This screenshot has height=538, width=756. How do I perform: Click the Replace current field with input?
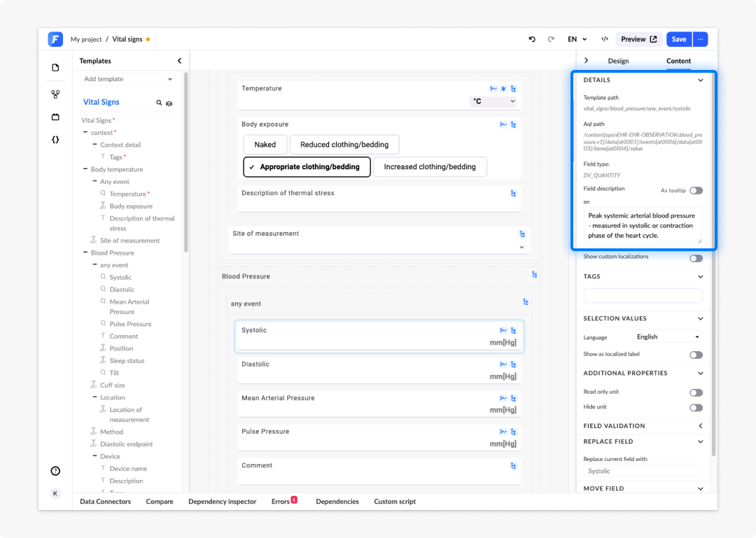[643, 471]
